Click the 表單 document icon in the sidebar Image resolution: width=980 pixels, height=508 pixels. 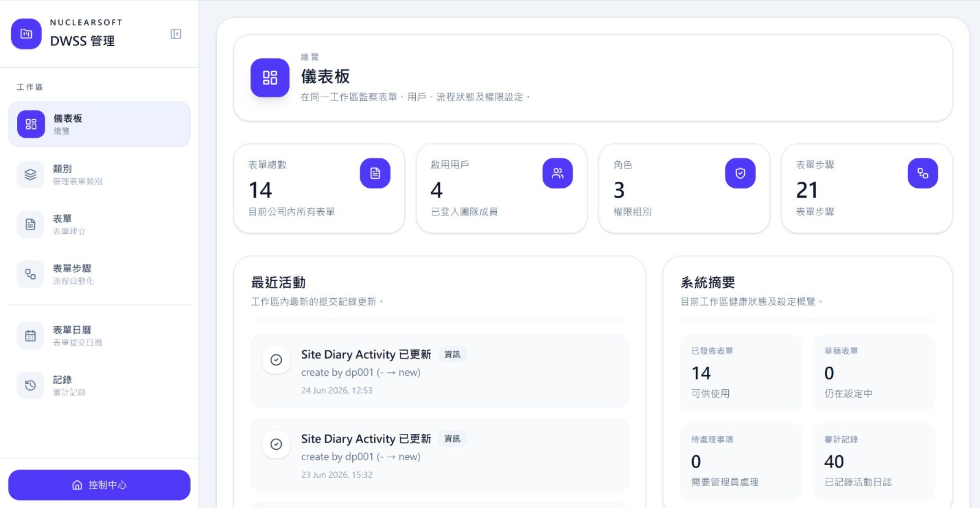[31, 225]
